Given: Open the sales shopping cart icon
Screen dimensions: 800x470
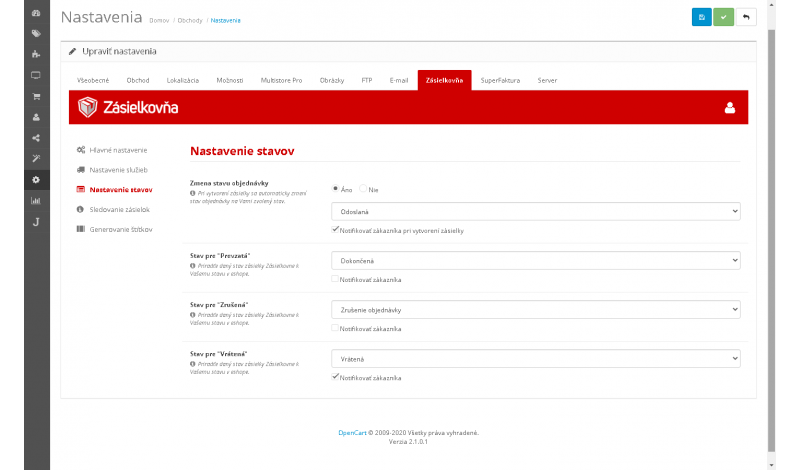Looking at the screenshot, I should (x=36, y=96).
